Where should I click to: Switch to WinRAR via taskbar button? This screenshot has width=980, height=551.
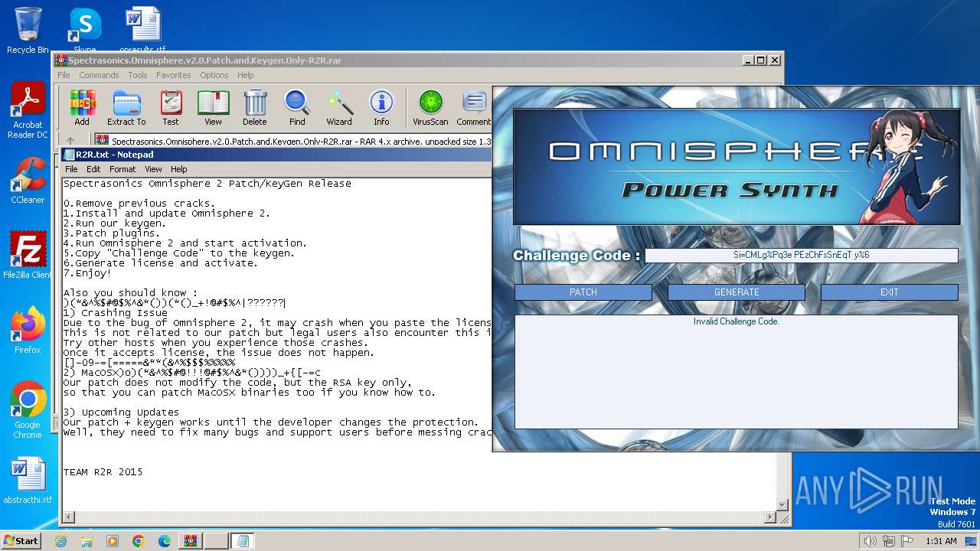[191, 541]
